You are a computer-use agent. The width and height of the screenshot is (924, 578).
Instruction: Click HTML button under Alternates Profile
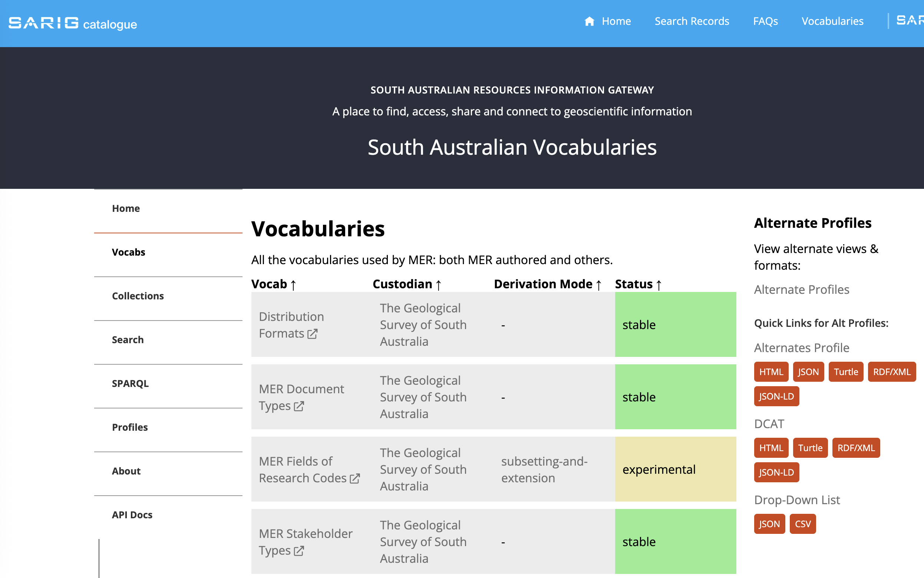pyautogui.click(x=771, y=372)
